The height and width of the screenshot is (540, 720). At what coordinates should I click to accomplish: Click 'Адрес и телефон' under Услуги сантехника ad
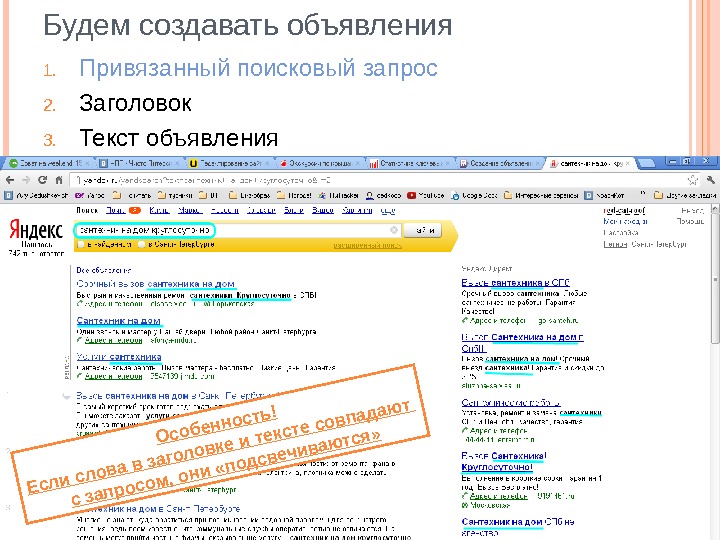point(113,376)
